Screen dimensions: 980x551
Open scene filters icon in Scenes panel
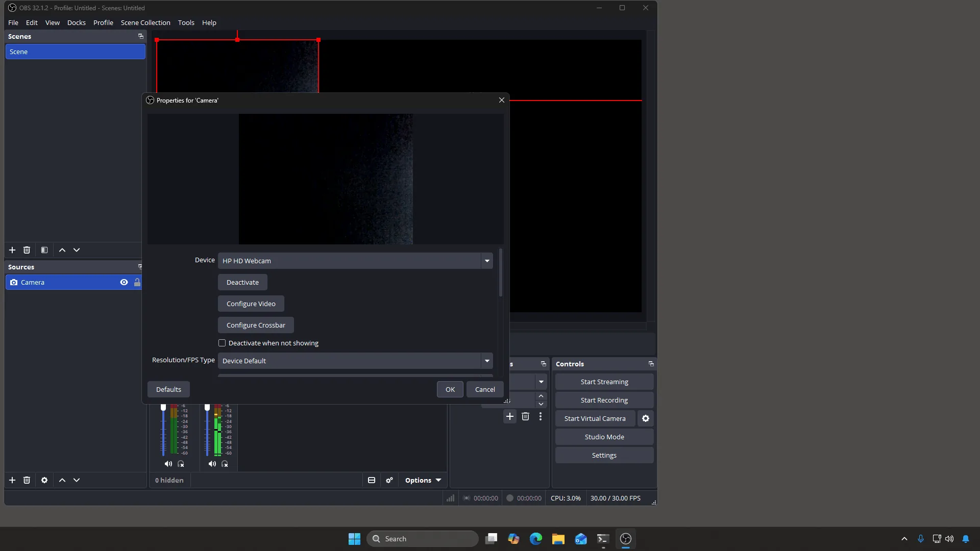click(44, 250)
